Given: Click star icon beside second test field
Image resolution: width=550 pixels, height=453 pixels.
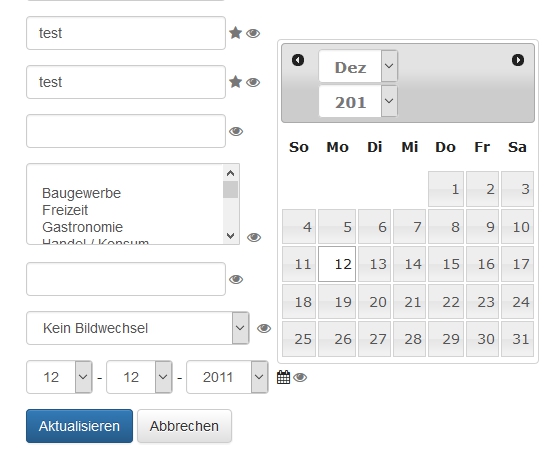Looking at the screenshot, I should 235,82.
